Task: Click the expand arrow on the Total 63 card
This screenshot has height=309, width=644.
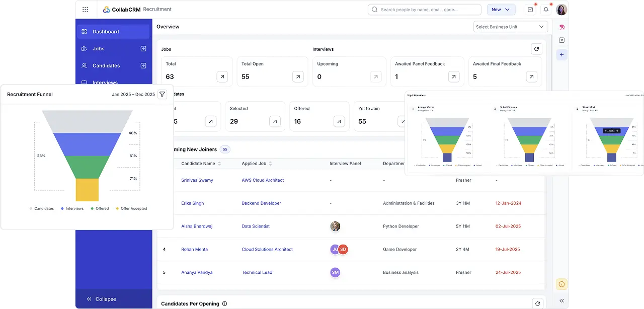Action: point(222,76)
